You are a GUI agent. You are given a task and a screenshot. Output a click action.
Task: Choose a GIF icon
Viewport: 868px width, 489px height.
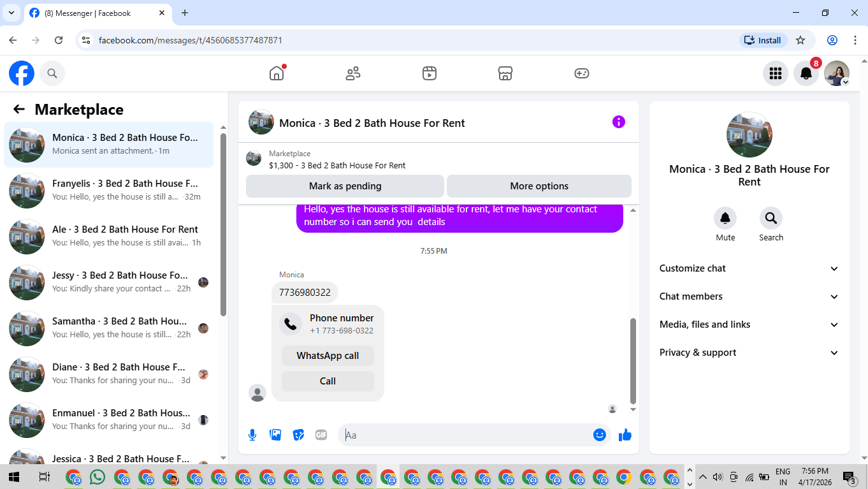[321, 435]
